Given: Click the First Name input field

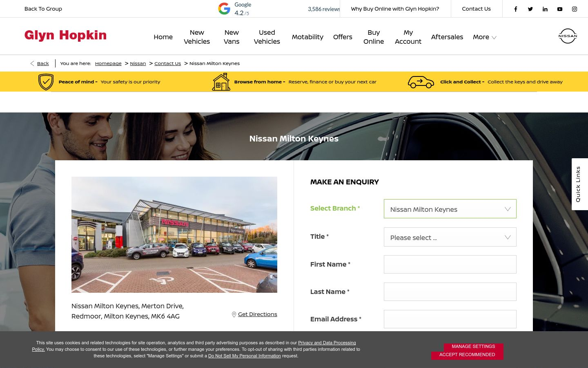Looking at the screenshot, I should 450,265.
